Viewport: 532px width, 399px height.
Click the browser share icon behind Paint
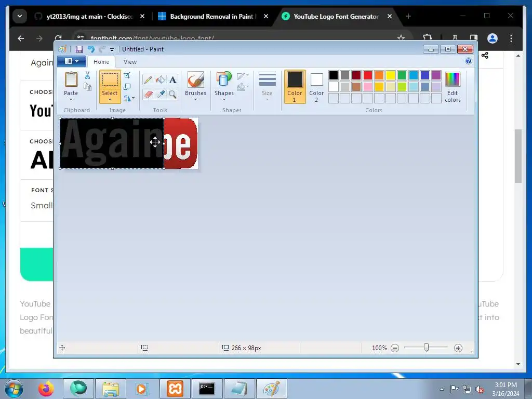click(x=485, y=55)
